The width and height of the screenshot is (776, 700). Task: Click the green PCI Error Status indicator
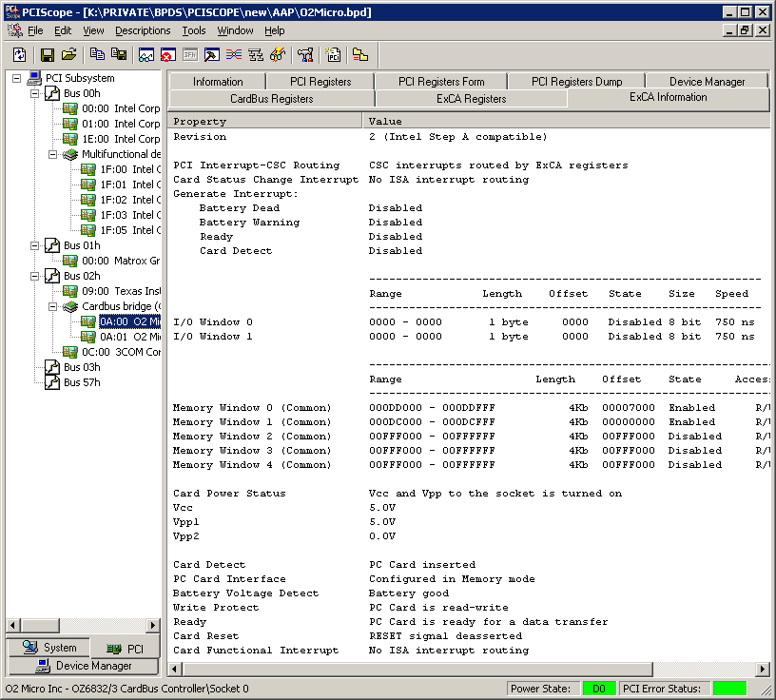tap(730, 689)
